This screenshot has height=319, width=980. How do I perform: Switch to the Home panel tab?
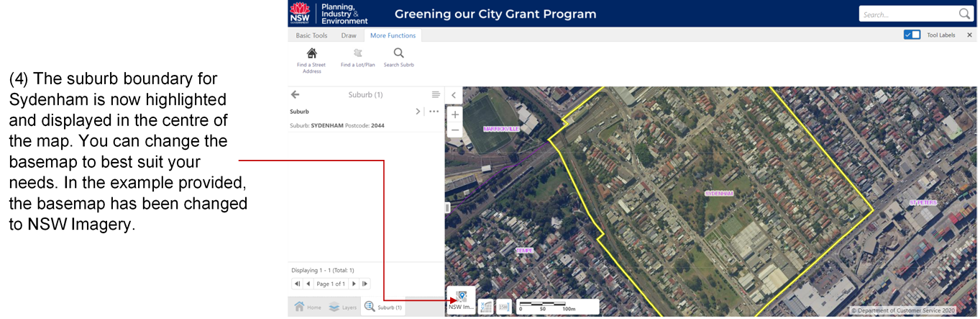(308, 307)
